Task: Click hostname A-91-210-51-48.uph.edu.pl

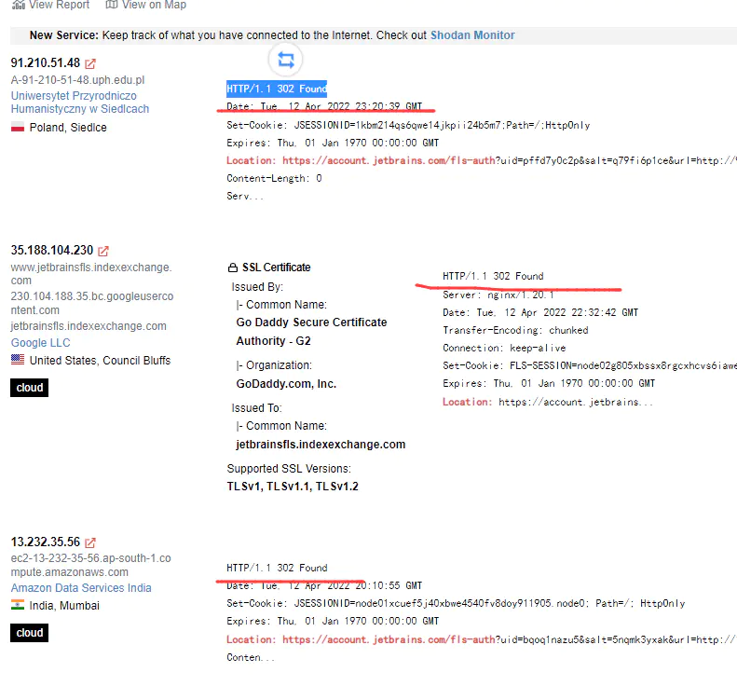Action: [x=77, y=80]
